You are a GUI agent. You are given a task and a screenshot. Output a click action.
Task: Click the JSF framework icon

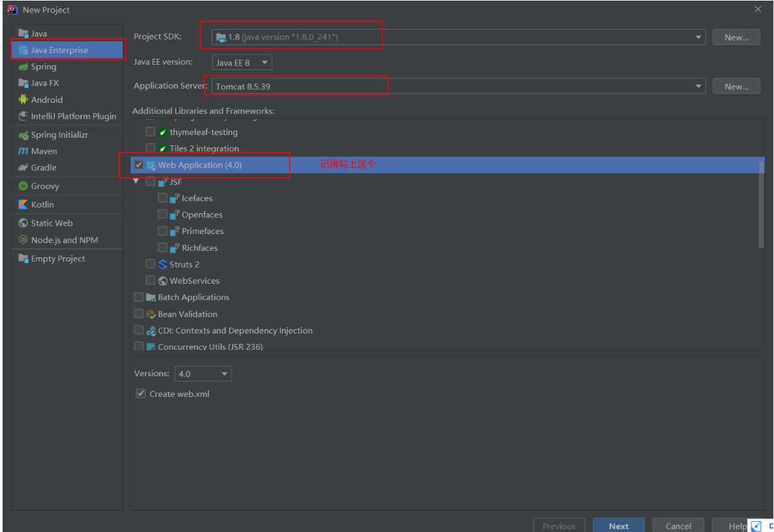[x=163, y=182]
